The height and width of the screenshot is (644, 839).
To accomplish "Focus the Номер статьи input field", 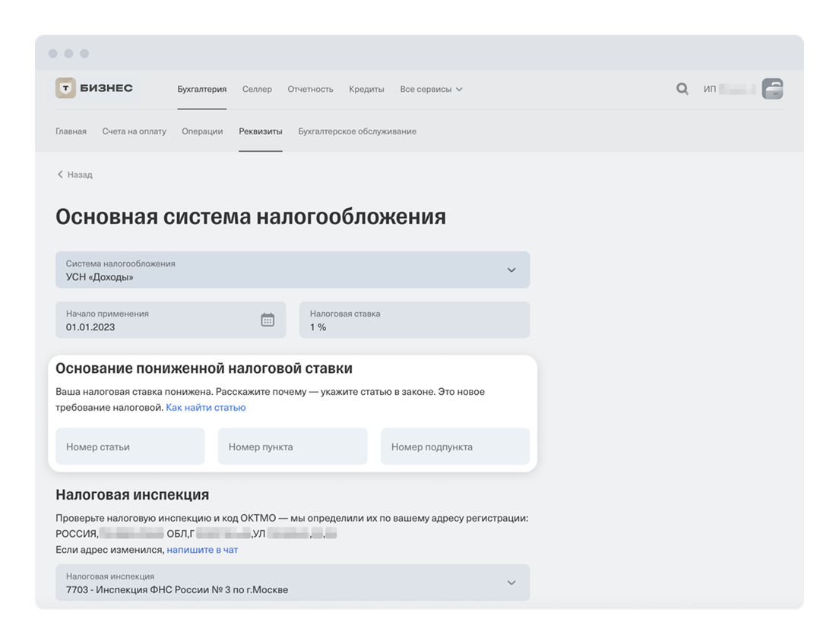I will click(x=130, y=447).
